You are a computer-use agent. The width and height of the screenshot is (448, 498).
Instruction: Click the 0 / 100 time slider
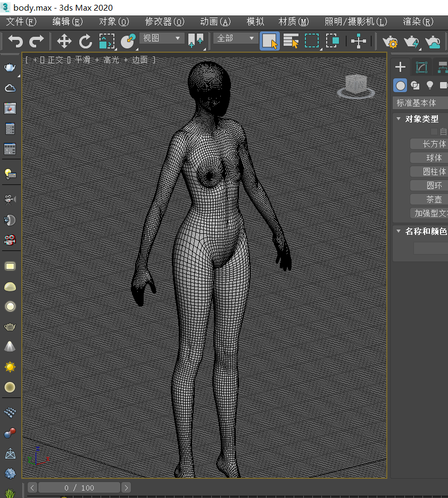[x=79, y=487]
